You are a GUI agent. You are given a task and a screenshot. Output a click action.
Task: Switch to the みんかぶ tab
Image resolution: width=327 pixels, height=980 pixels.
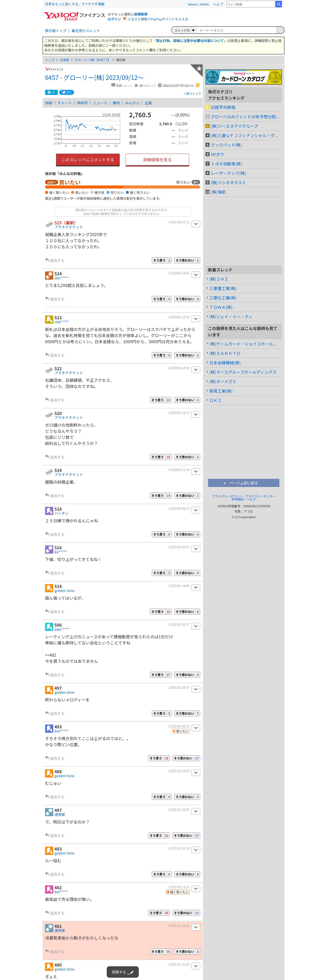click(132, 103)
